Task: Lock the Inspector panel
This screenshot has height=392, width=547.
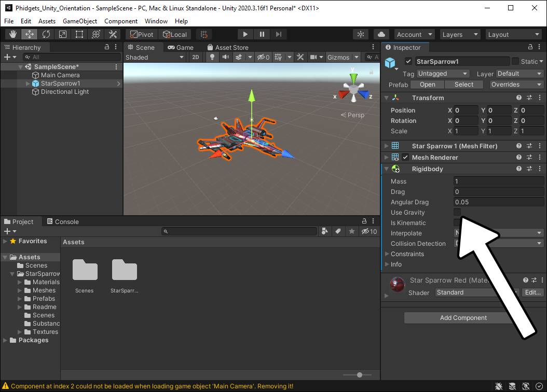Action: 530,47
